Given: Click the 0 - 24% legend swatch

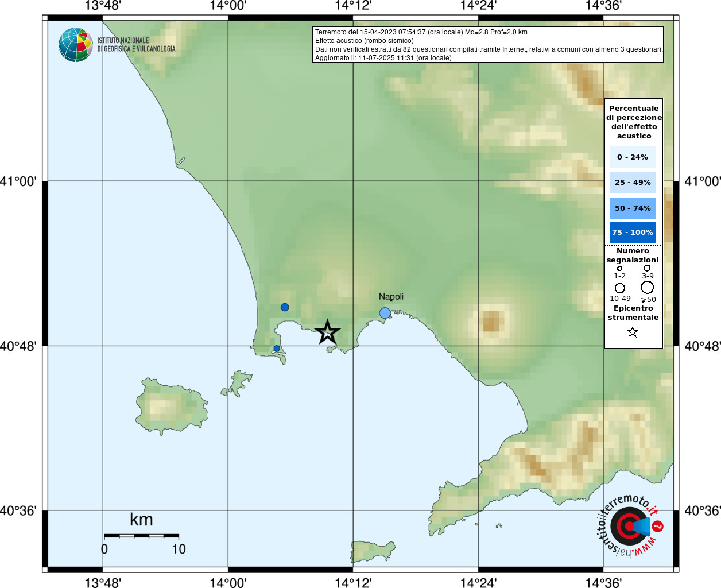Looking at the screenshot, I should coord(633,157).
